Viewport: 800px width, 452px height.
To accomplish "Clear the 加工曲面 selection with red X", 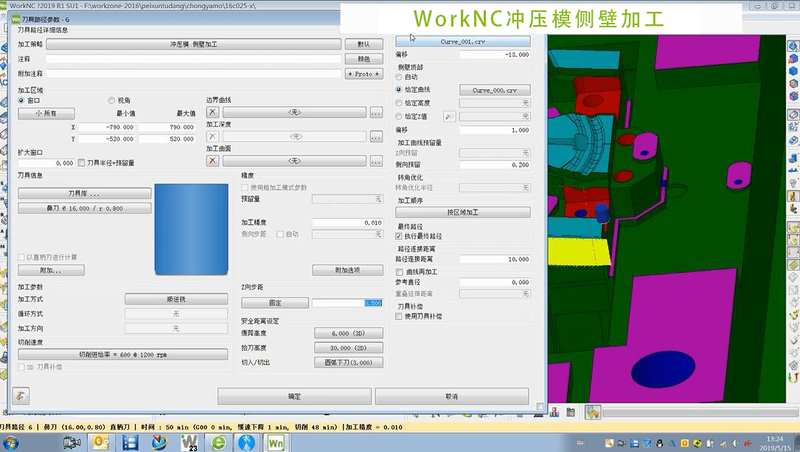I will click(x=213, y=161).
